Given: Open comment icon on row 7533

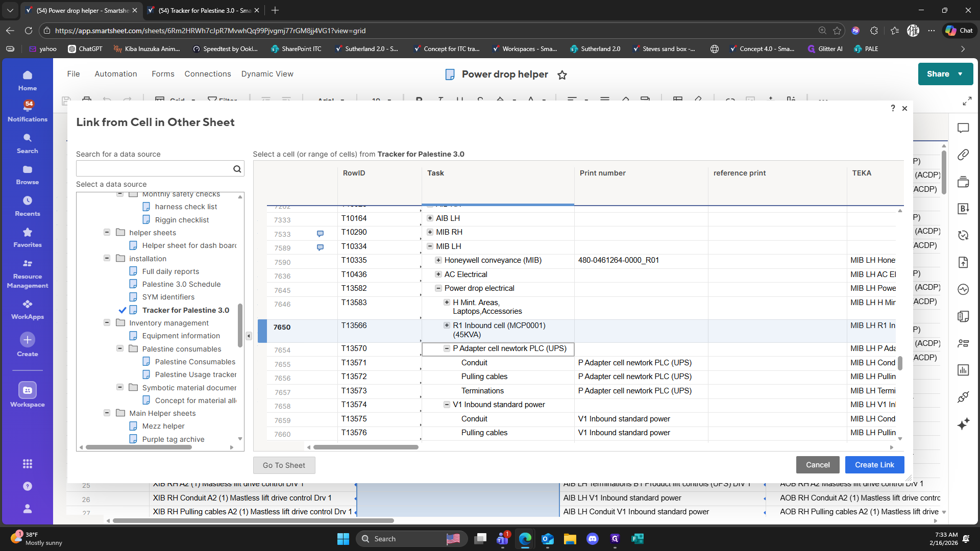Looking at the screenshot, I should 320,234.
